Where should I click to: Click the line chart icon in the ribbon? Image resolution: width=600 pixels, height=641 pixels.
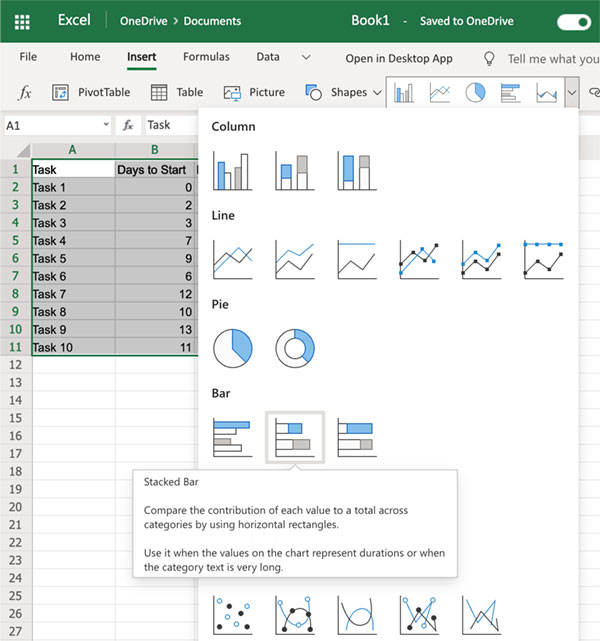click(x=440, y=92)
